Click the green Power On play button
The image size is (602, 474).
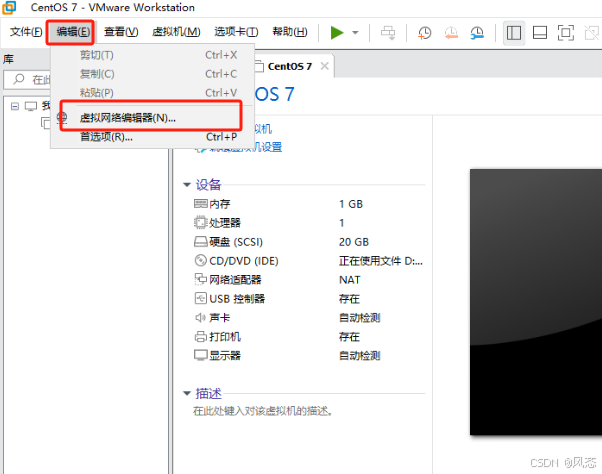(337, 33)
